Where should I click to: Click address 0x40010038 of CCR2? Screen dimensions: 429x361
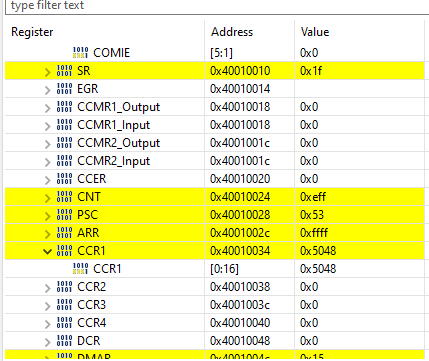tap(240, 287)
